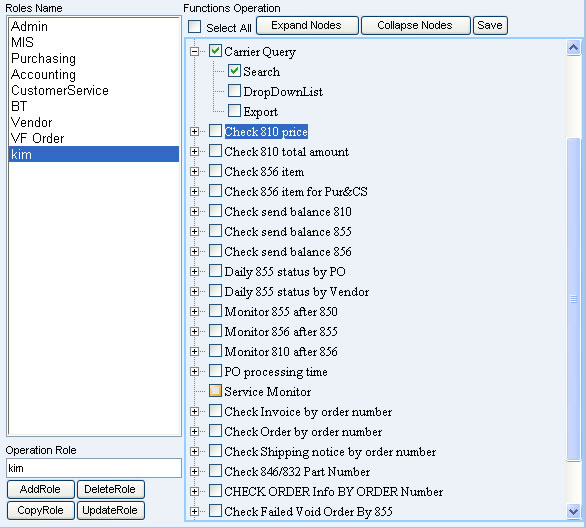This screenshot has width=586, height=528.
Task: Expand Check send balance 855 node
Action: [x=194, y=231]
